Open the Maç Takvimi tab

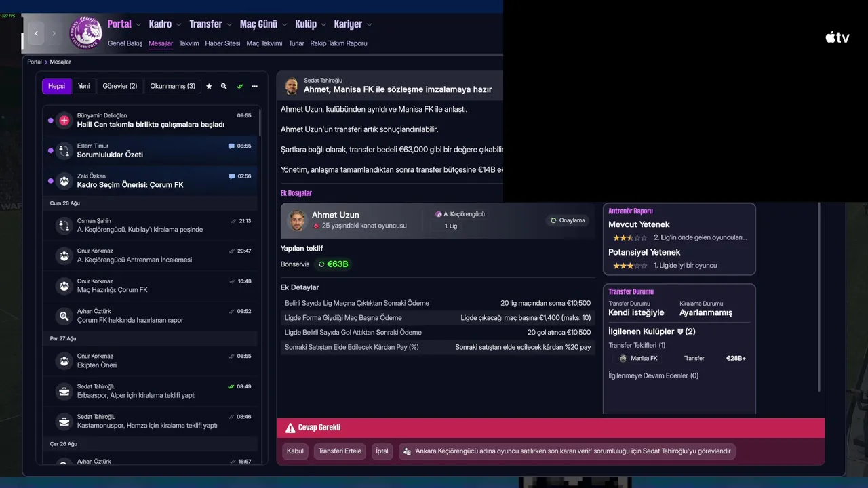264,43
